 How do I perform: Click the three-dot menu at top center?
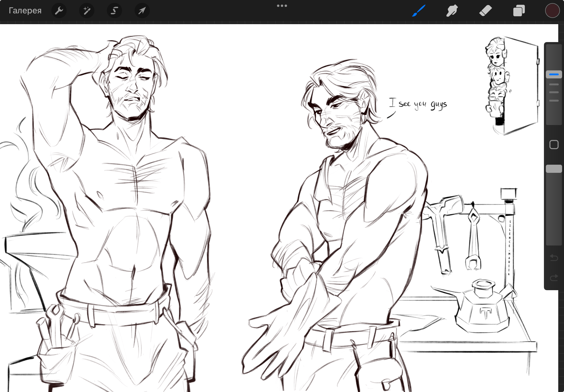282,6
